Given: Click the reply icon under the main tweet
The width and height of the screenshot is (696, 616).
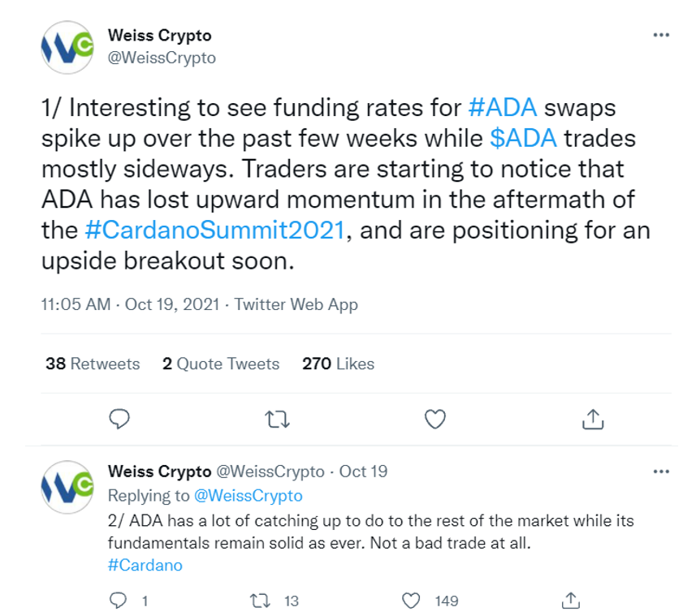Looking at the screenshot, I should coord(119,419).
